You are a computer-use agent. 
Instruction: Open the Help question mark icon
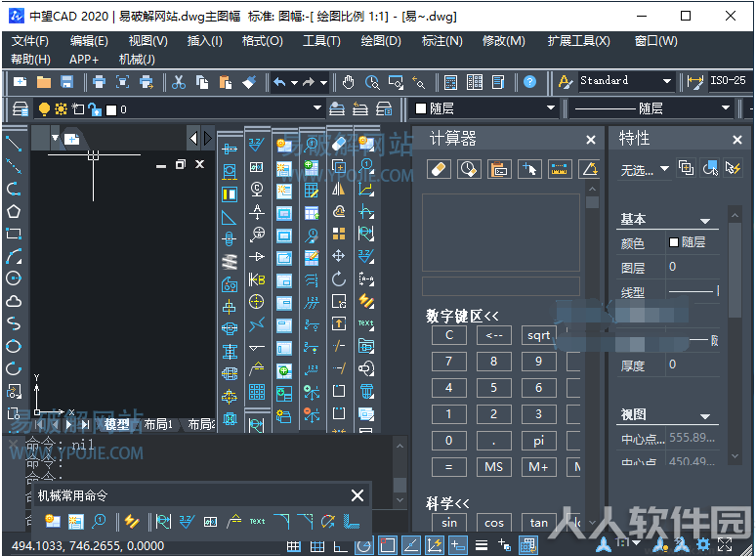pyautogui.click(x=529, y=82)
